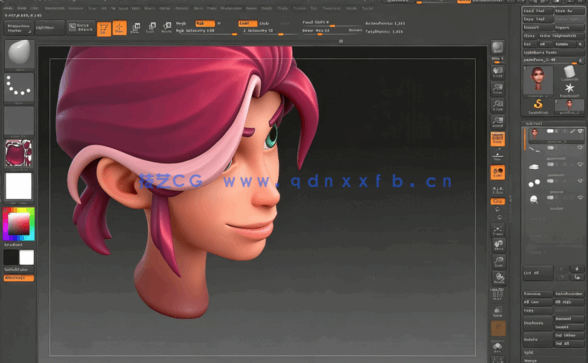Collapse the SubTool panel header
Image resolution: width=588 pixels, height=363 pixels.
tap(553, 123)
